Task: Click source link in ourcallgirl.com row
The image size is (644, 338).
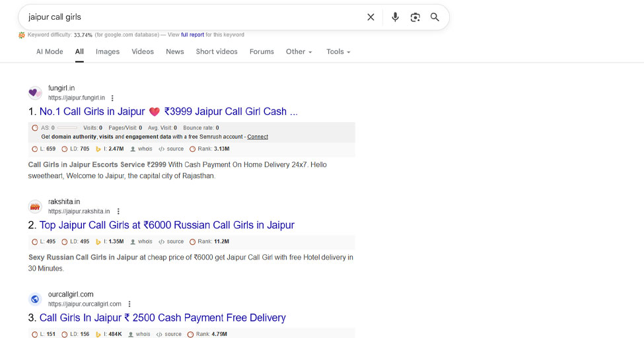Action: click(x=173, y=334)
